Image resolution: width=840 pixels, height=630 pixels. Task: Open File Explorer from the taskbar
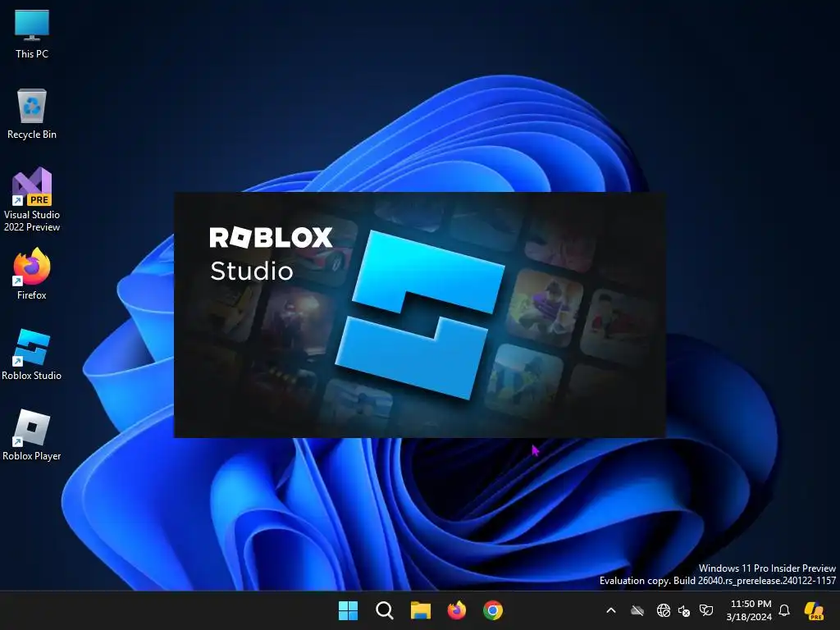pyautogui.click(x=421, y=610)
